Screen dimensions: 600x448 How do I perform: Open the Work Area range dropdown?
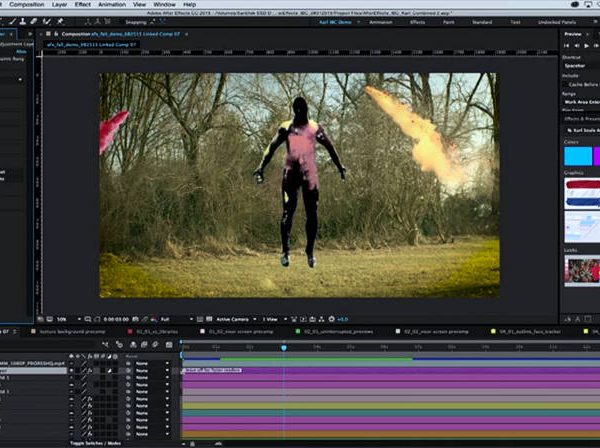pyautogui.click(x=581, y=102)
